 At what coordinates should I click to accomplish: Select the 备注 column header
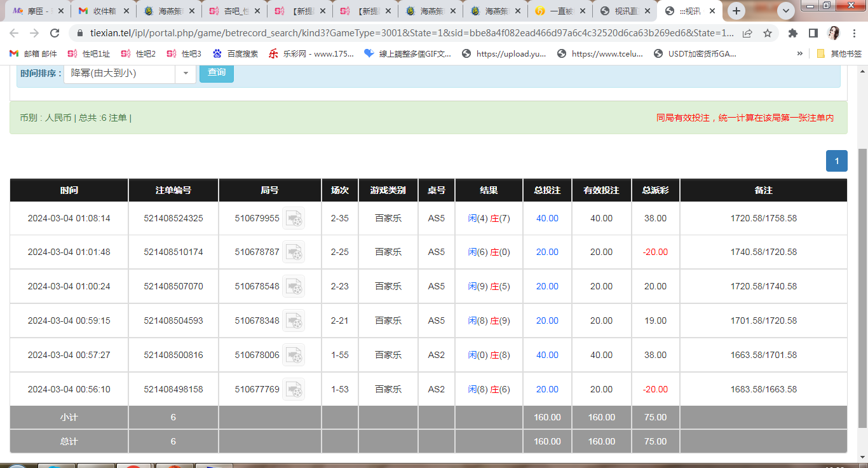[764, 190]
